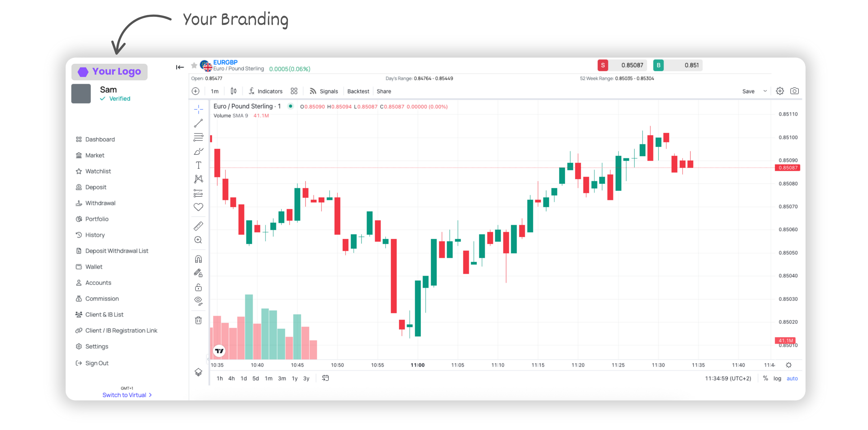Activate the magnet mode icon
Viewport: 868px width, 430px height.
[x=199, y=259]
